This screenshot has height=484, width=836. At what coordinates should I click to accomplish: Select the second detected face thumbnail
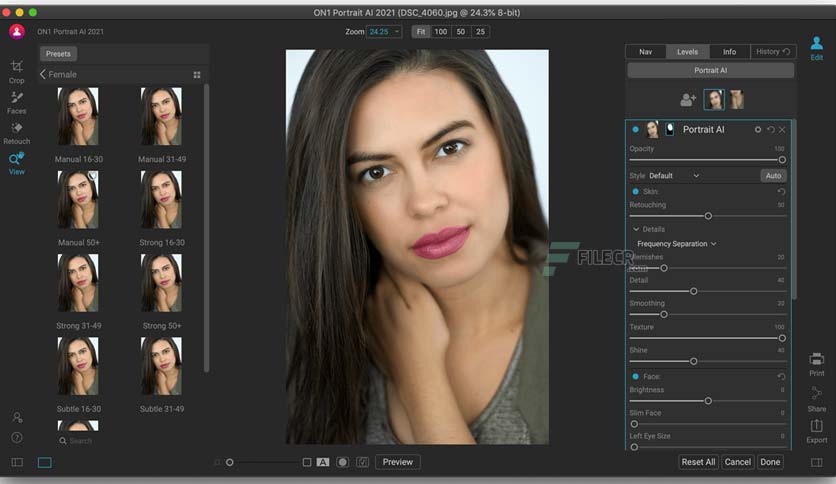[x=737, y=100]
